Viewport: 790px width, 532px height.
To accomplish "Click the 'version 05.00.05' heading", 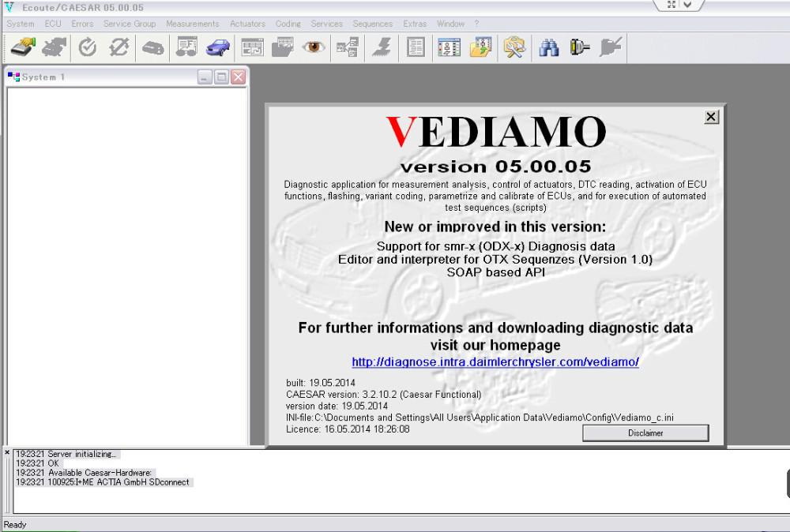I will [496, 167].
